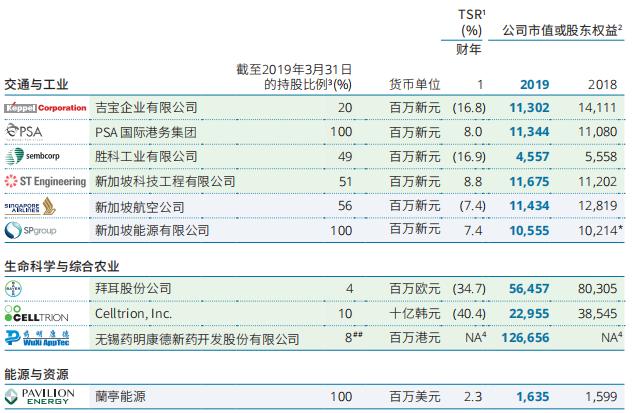This screenshot has width=634, height=413.
Task: Click the company name 新加坡能源有限公司
Action: [x=152, y=231]
